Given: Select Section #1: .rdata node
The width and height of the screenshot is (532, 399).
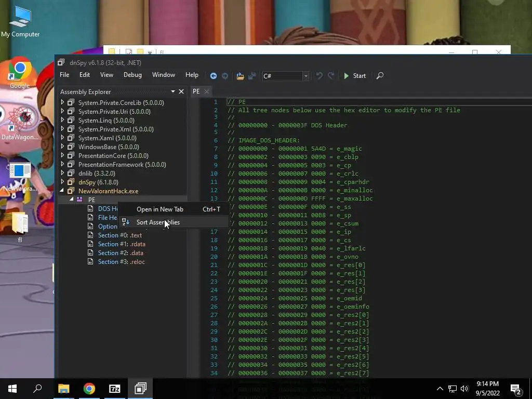Looking at the screenshot, I should click(122, 244).
